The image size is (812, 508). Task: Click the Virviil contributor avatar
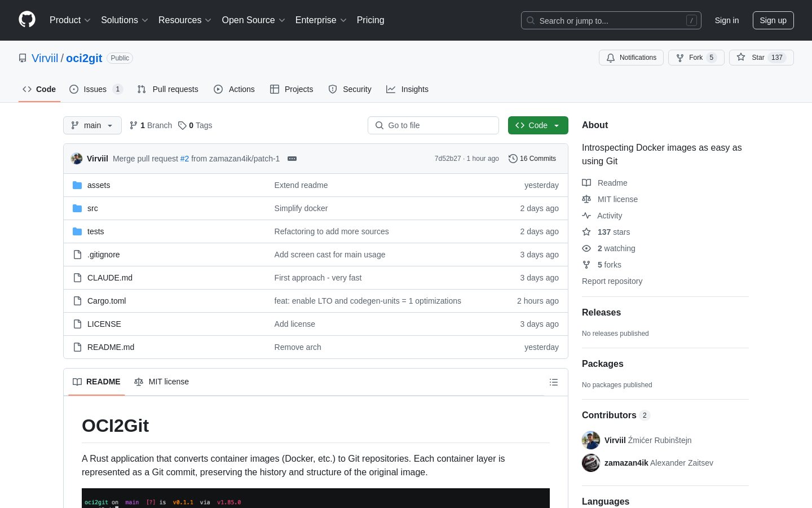pos(591,440)
